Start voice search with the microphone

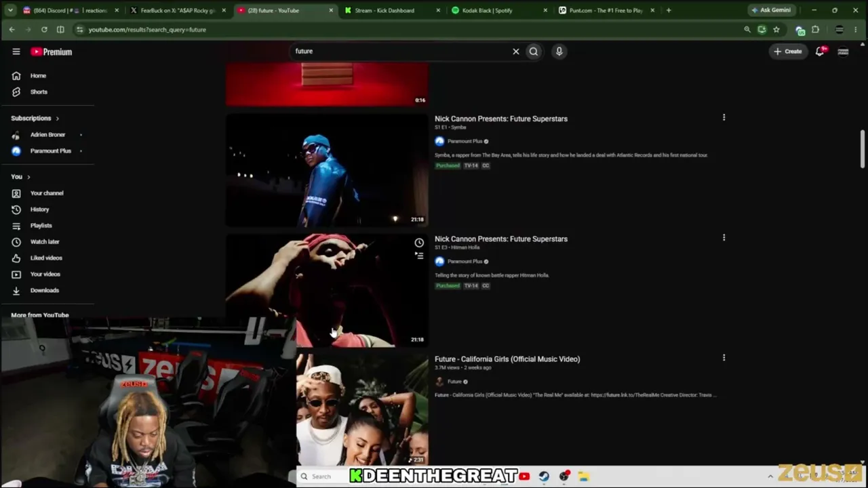(559, 52)
